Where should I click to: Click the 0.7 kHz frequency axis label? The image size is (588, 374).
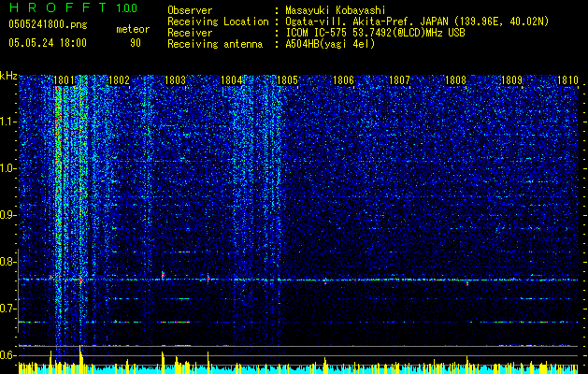point(8,309)
